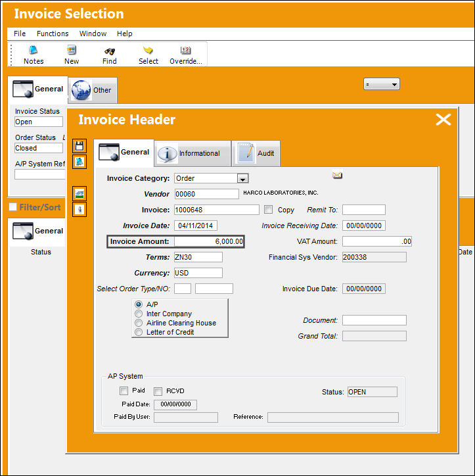Toggle the Copy checkbox
The height and width of the screenshot is (476, 475).
point(268,210)
